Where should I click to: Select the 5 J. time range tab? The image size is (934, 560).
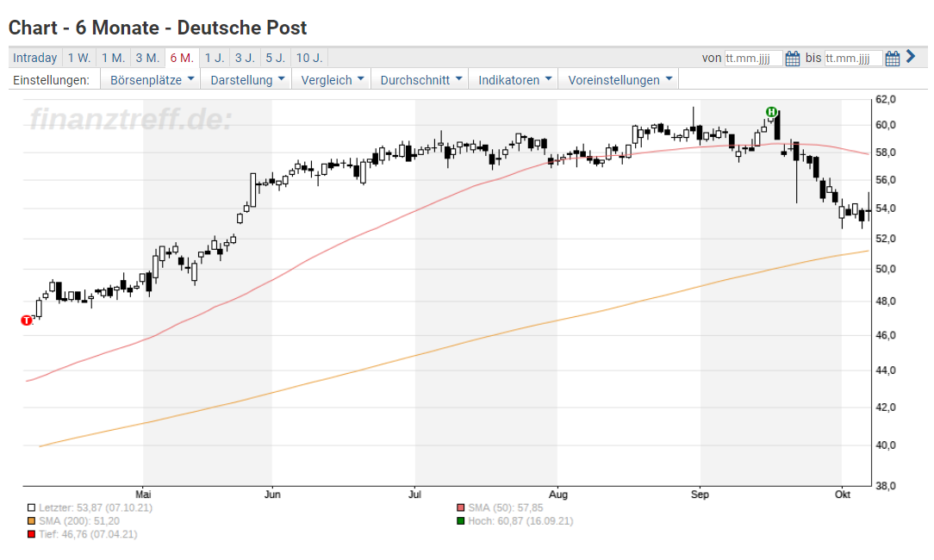click(x=276, y=58)
